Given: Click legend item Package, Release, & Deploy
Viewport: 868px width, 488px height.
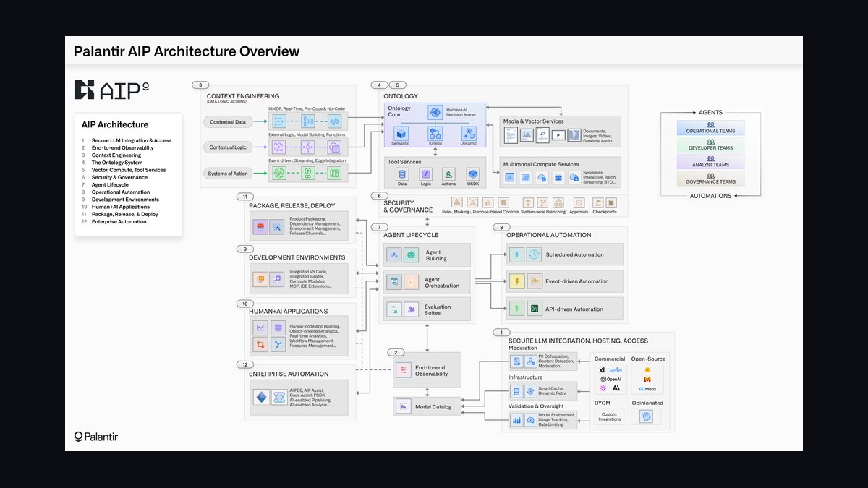Looking at the screenshot, I should pyautogui.click(x=125, y=214).
